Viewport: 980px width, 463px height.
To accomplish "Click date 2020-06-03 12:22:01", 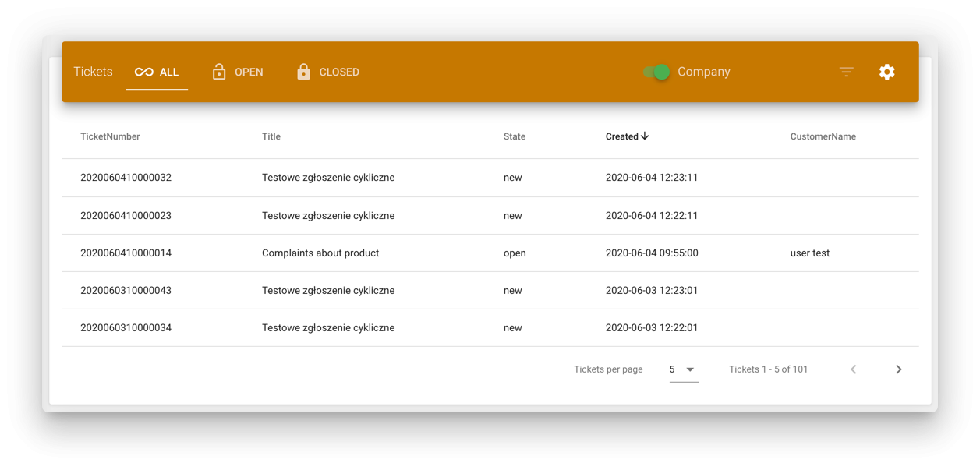I will click(652, 328).
